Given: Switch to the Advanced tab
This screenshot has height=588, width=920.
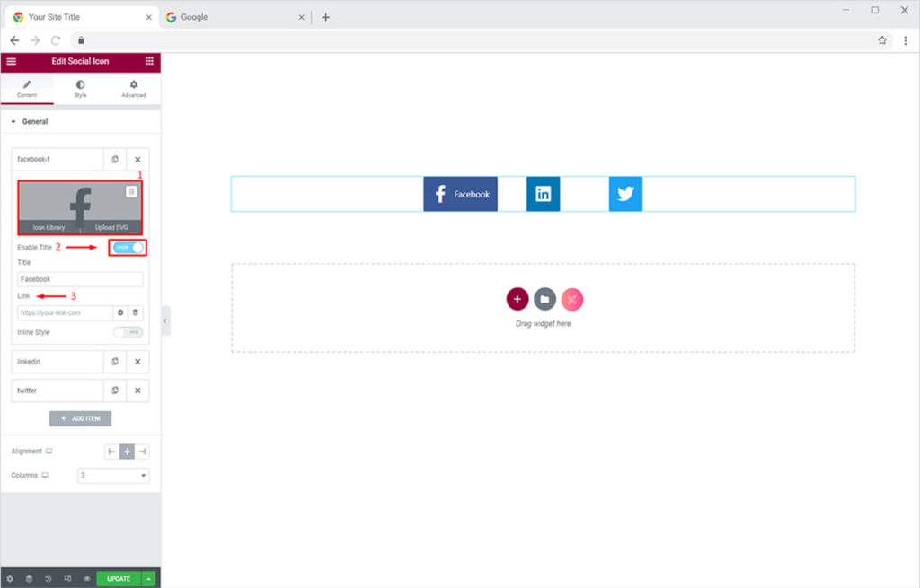Looking at the screenshot, I should click(134, 88).
